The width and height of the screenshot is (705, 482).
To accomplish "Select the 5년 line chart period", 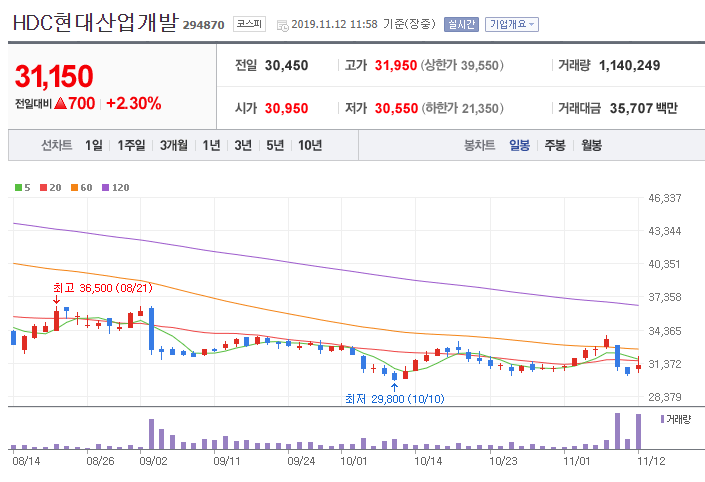I will pos(275,145).
